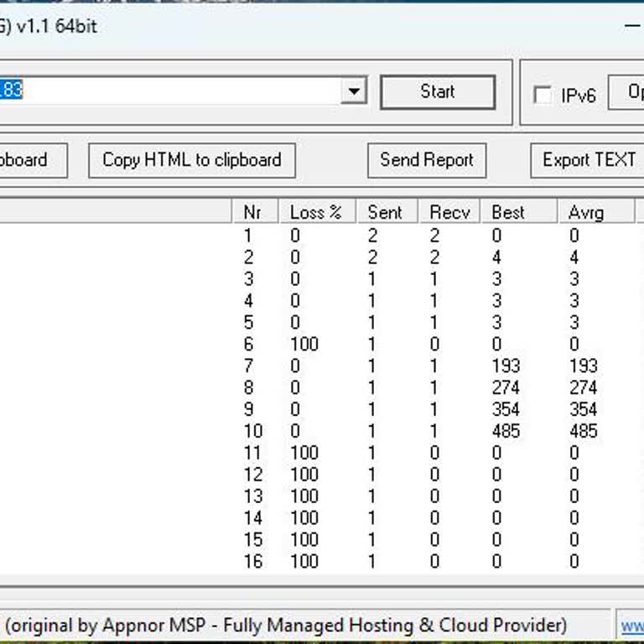Click the Avrg value 4 for hop 2
The width and height of the screenshot is (644, 644).
click(x=574, y=257)
